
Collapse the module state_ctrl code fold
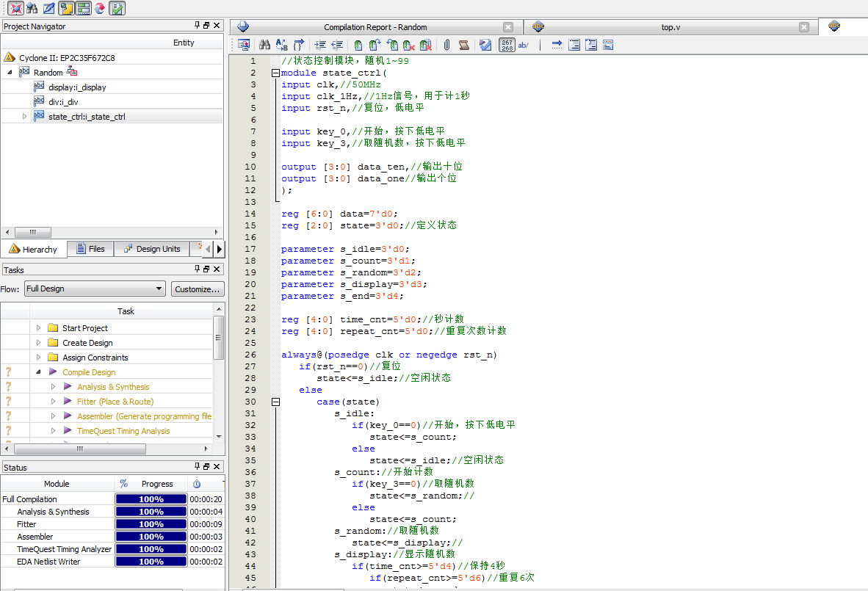coord(275,73)
